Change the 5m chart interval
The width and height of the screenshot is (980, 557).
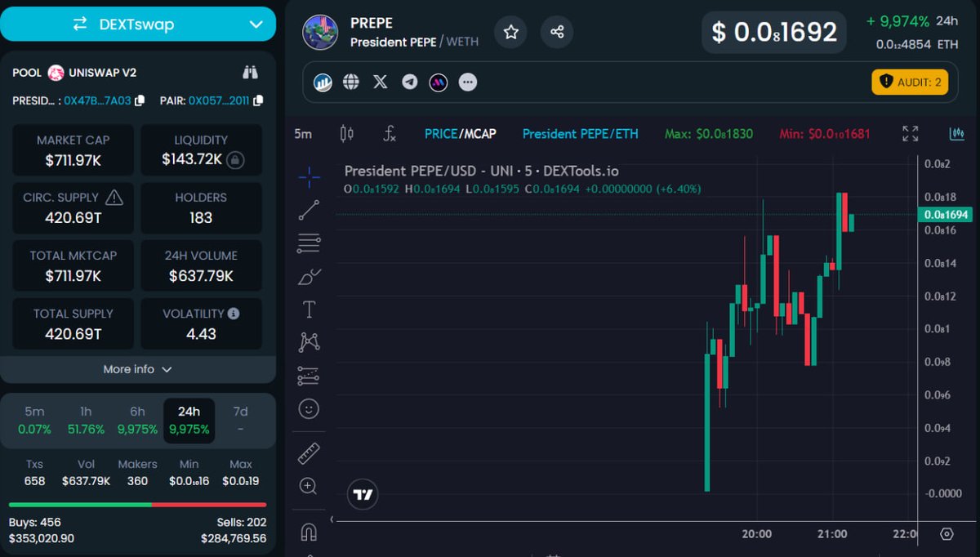[x=303, y=134]
